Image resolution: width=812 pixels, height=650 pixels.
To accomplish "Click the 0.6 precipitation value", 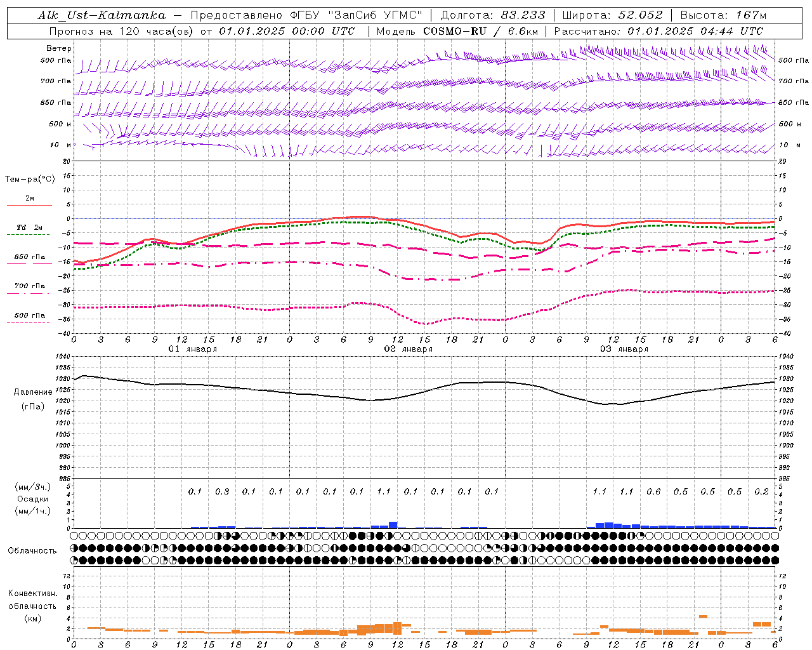I will pyautogui.click(x=653, y=491).
